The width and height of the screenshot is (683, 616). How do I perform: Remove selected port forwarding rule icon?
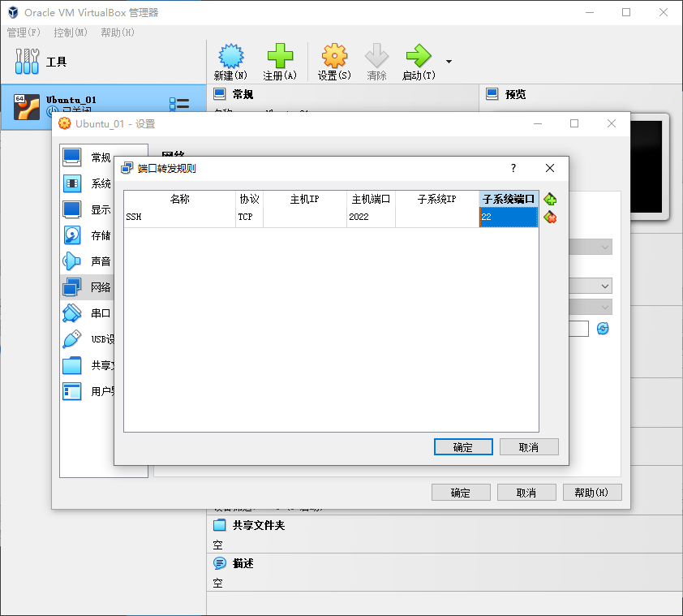click(550, 218)
